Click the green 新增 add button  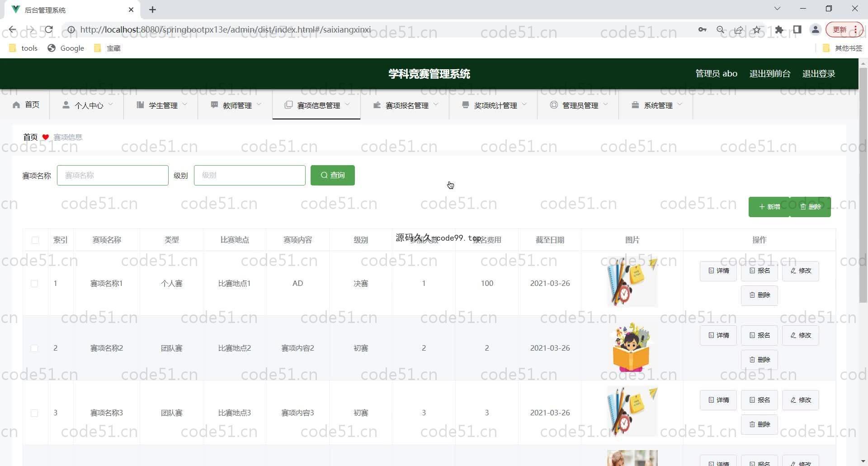point(769,207)
